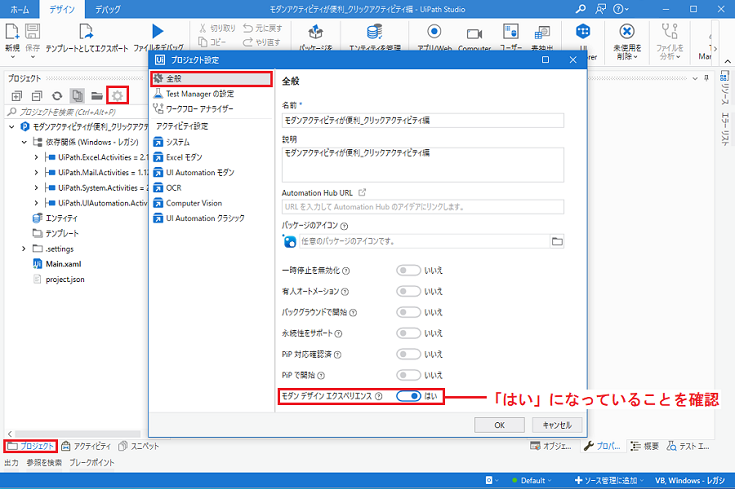The width and height of the screenshot is (735, 489).
Task: Click the Table Extraction ribbon icon
Action: click(x=542, y=32)
